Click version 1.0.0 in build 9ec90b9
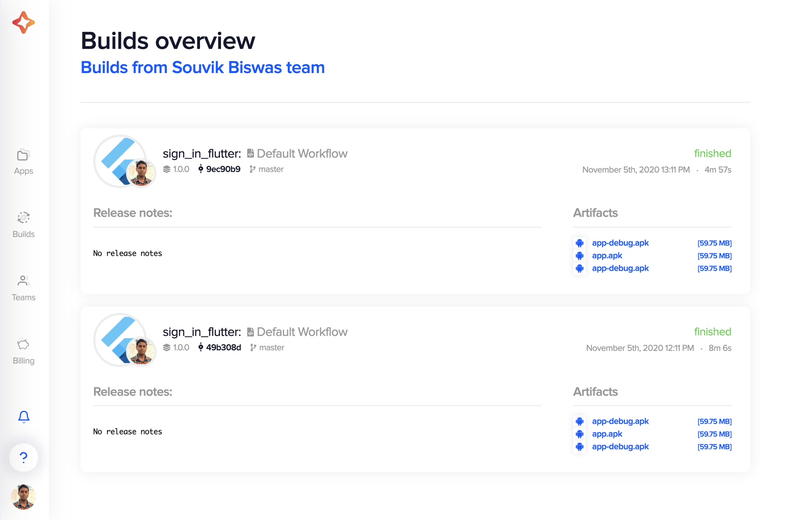This screenshot has width=812, height=520. pos(181,169)
